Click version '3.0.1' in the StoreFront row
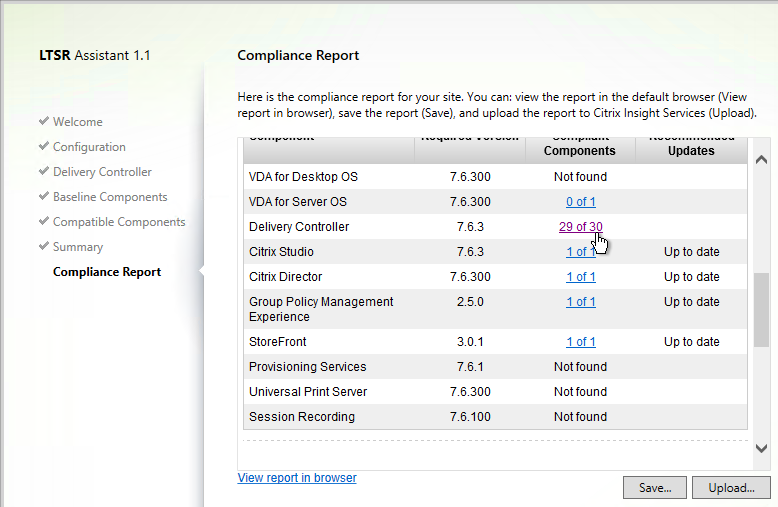This screenshot has width=778, height=507. [x=470, y=342]
